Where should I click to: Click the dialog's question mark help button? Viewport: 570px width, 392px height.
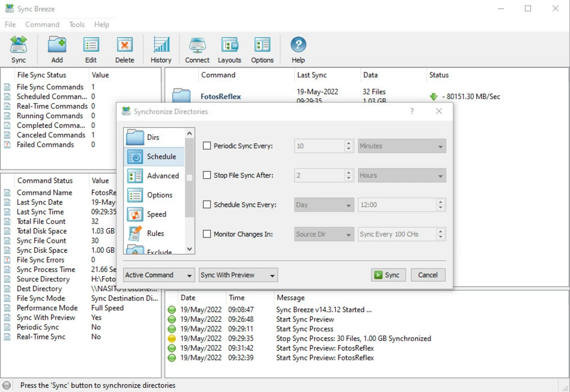412,111
